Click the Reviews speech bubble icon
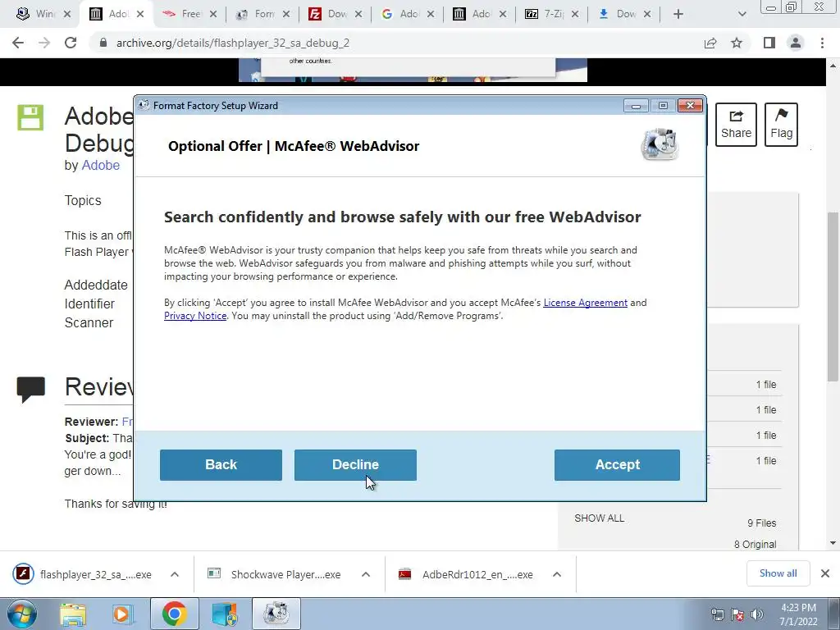Image resolution: width=840 pixels, height=630 pixels. pos(30,389)
